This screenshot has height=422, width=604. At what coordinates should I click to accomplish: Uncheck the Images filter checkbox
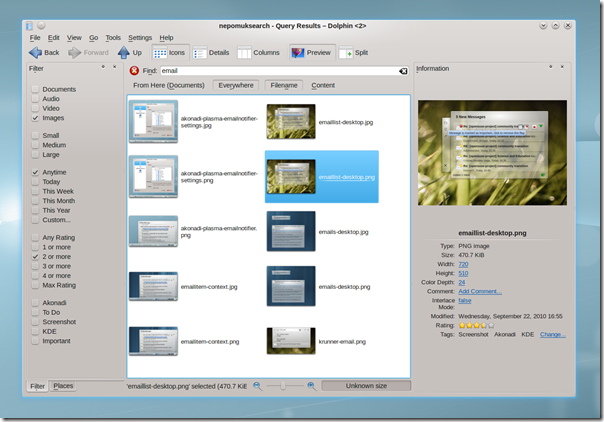tap(36, 118)
